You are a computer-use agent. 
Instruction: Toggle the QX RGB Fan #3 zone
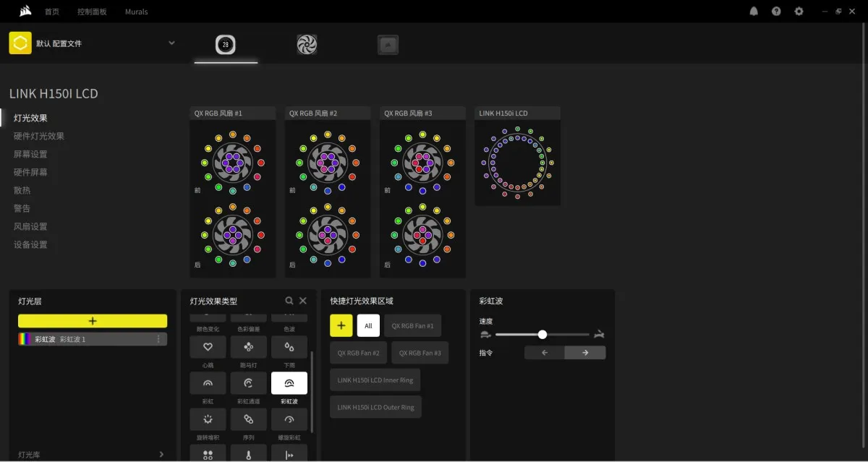pos(420,353)
